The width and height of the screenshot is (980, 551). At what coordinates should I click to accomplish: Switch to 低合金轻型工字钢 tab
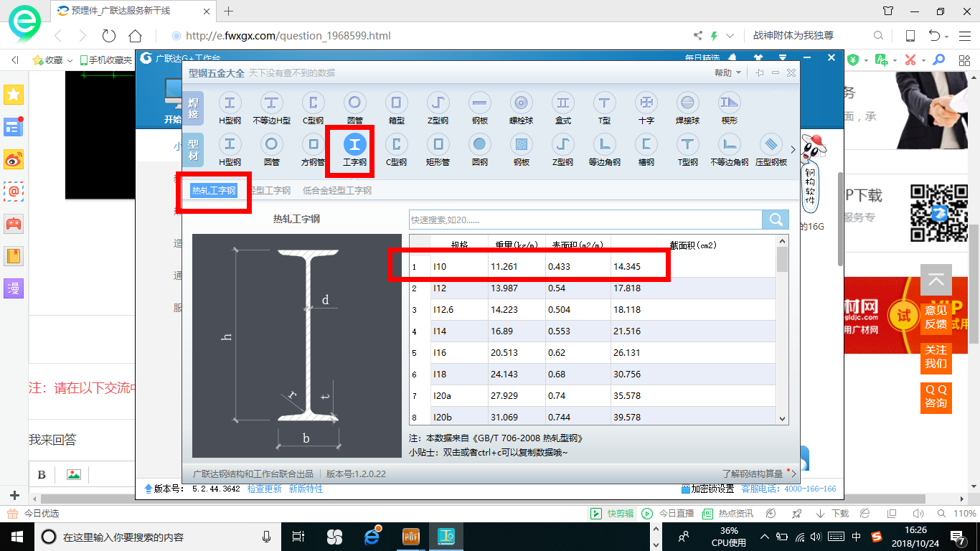[337, 190]
